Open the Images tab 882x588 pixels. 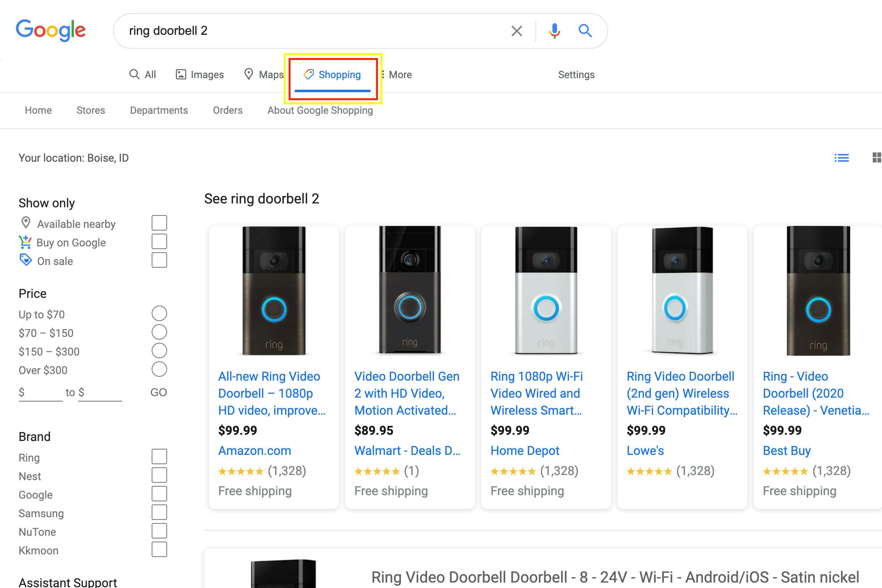click(200, 75)
